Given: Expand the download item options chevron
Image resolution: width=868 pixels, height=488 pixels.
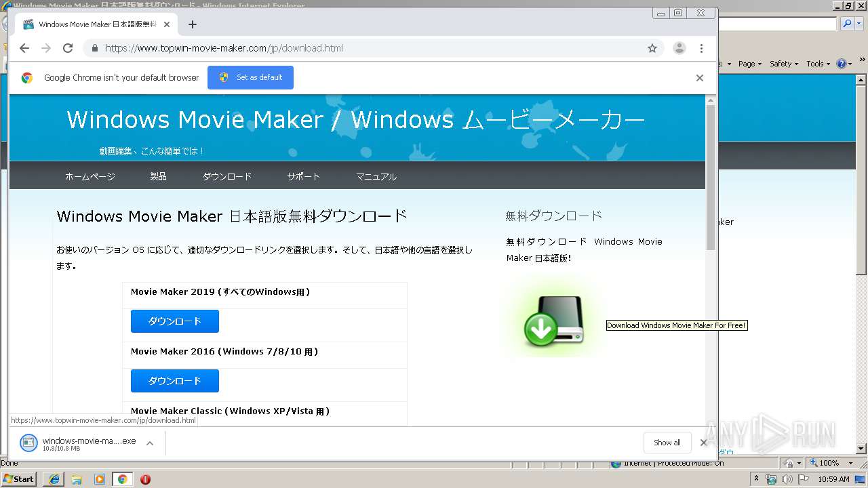Looking at the screenshot, I should tap(150, 443).
